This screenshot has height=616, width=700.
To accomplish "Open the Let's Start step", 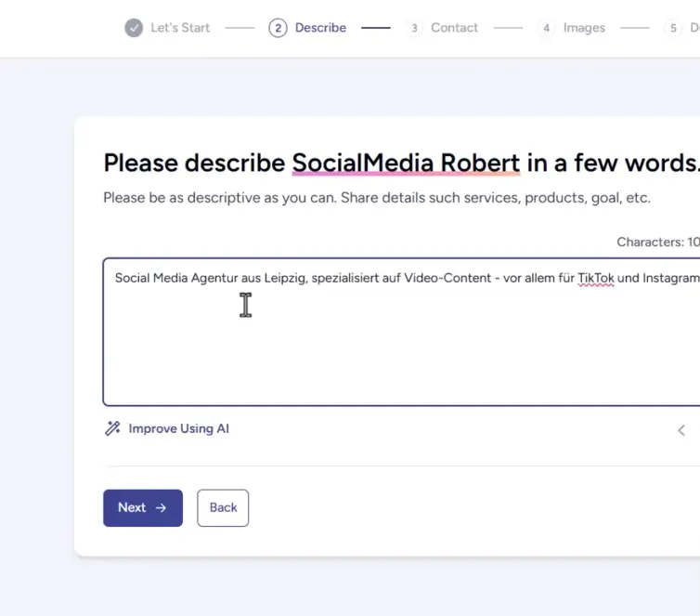I will (180, 28).
